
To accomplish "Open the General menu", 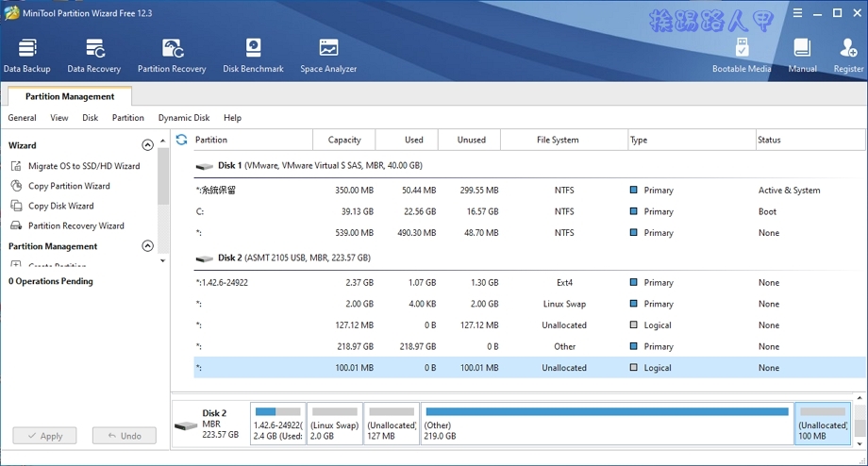I will (x=22, y=118).
